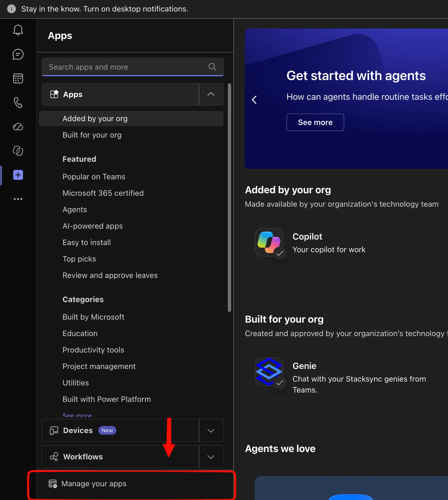Open the Agents category
448x500 pixels.
pyautogui.click(x=75, y=210)
